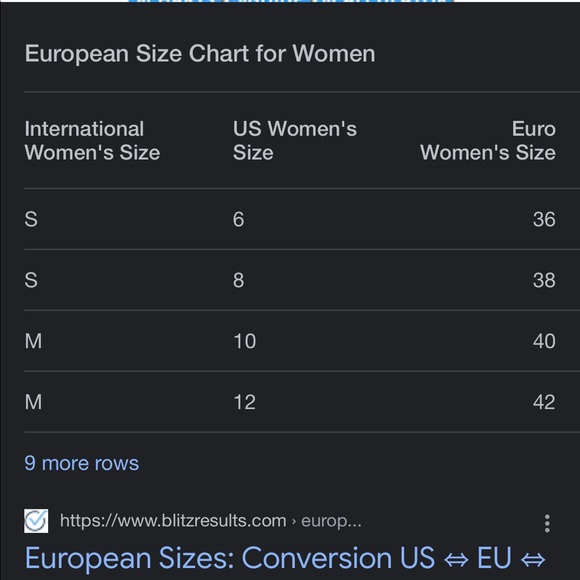This screenshot has width=580, height=580.
Task: Select Euro size 40 cell
Action: (x=544, y=341)
